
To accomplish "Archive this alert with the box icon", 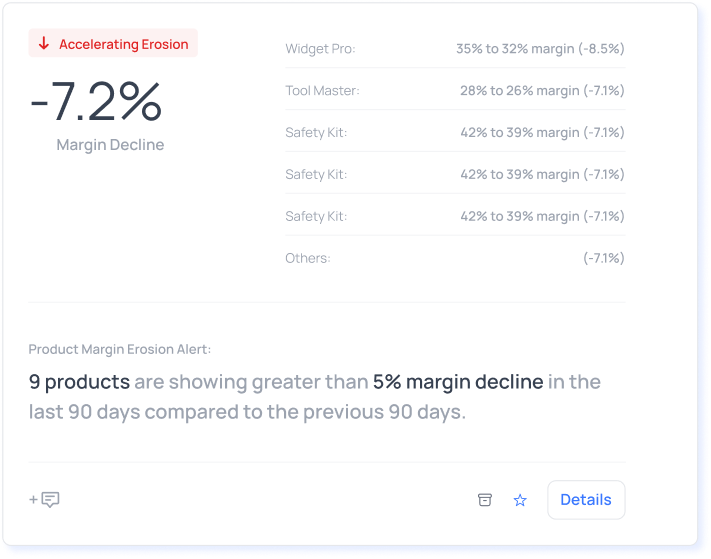I will 485,499.
